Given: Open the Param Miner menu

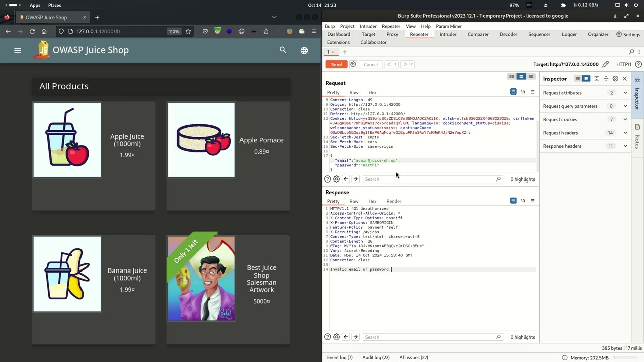Looking at the screenshot, I should click(x=449, y=26).
